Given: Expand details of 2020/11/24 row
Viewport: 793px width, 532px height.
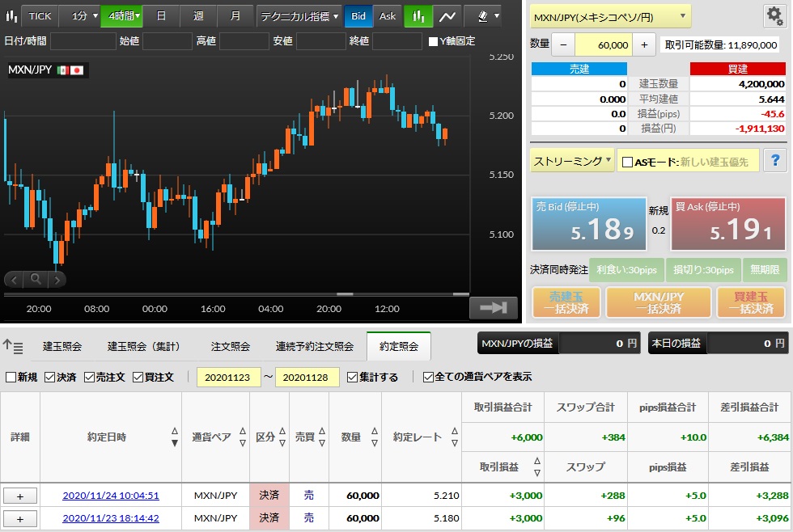Looking at the screenshot, I should [20, 496].
